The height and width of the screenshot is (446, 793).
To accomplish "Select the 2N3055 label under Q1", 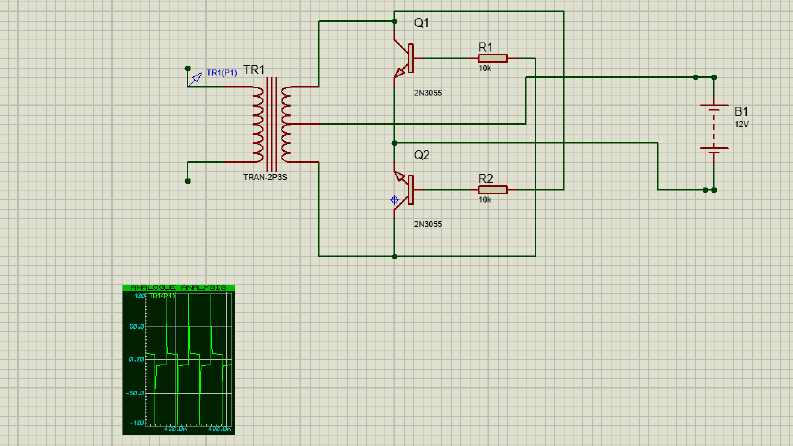I will point(428,93).
